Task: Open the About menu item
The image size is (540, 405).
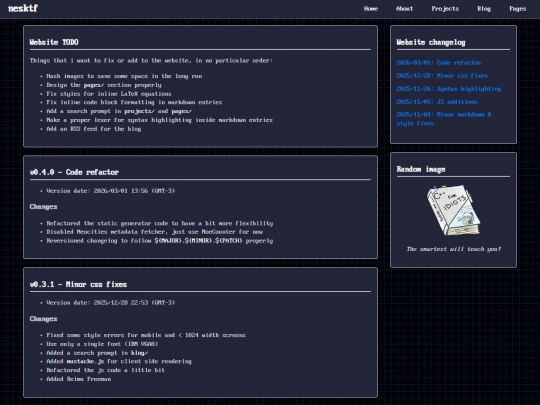Action: 404,9
